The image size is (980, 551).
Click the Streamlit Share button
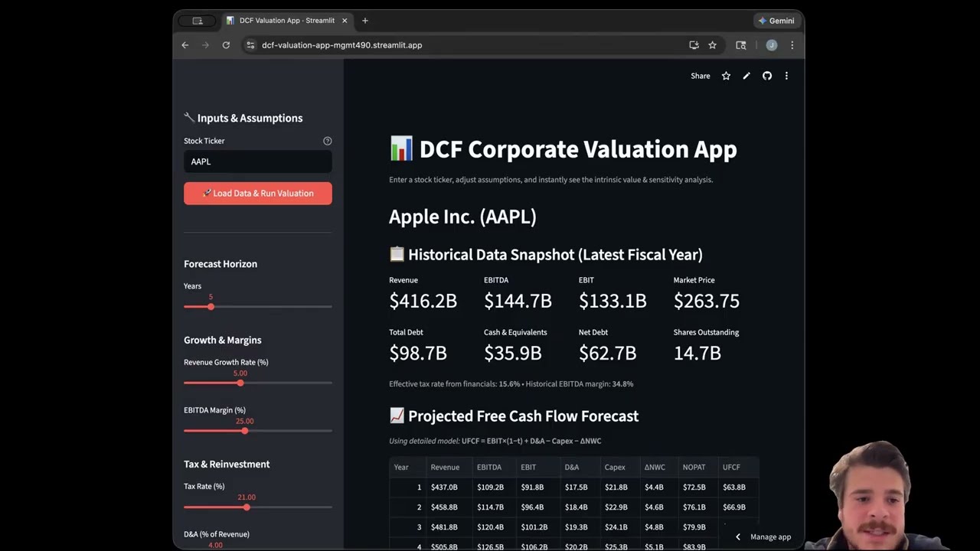701,76
